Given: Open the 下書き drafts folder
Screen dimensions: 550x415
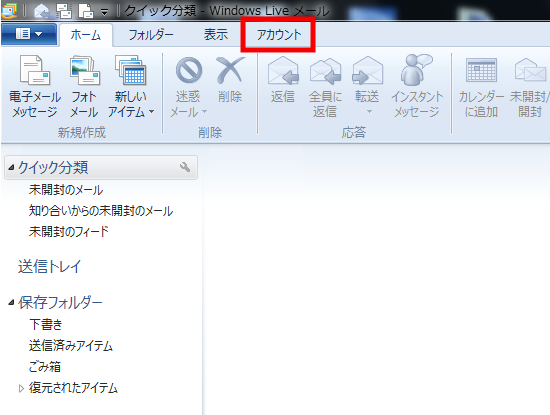Looking at the screenshot, I should pyautogui.click(x=46, y=324).
